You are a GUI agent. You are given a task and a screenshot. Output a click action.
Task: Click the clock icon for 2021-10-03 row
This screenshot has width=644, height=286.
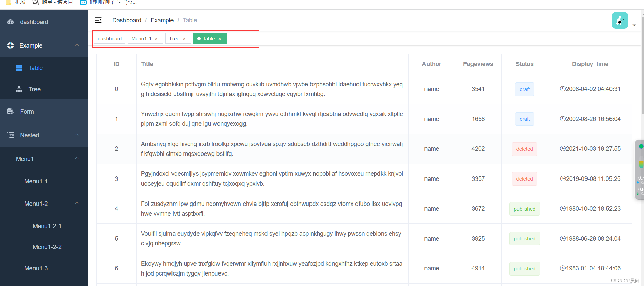[563, 148]
